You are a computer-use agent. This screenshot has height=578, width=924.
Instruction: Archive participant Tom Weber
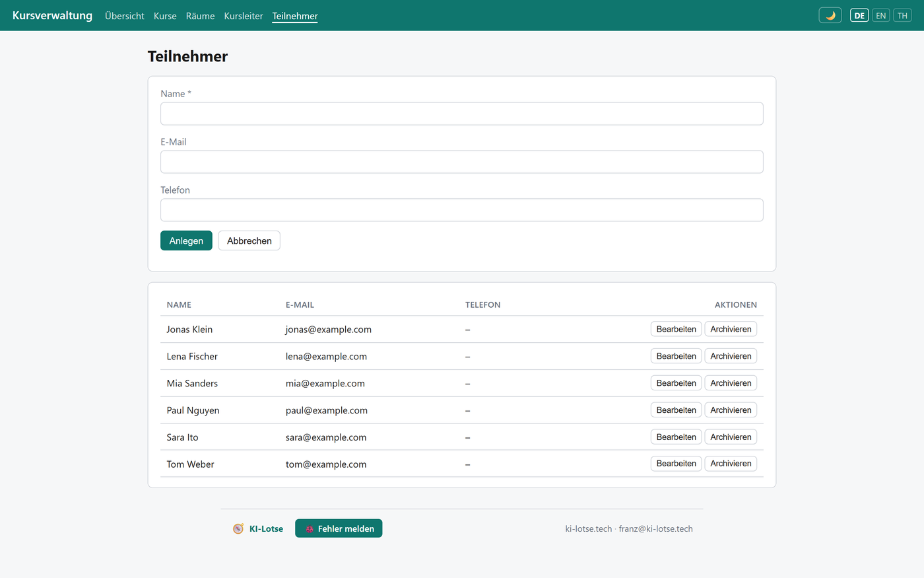tap(731, 464)
